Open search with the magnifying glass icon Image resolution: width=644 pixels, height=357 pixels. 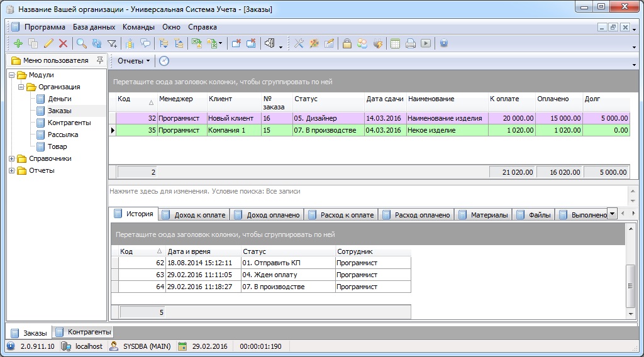coord(81,43)
